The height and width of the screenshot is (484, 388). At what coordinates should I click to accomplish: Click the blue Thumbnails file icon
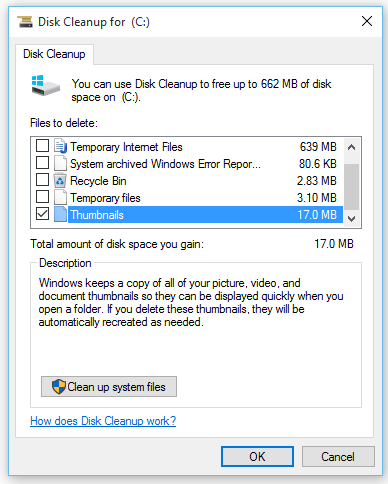point(60,214)
